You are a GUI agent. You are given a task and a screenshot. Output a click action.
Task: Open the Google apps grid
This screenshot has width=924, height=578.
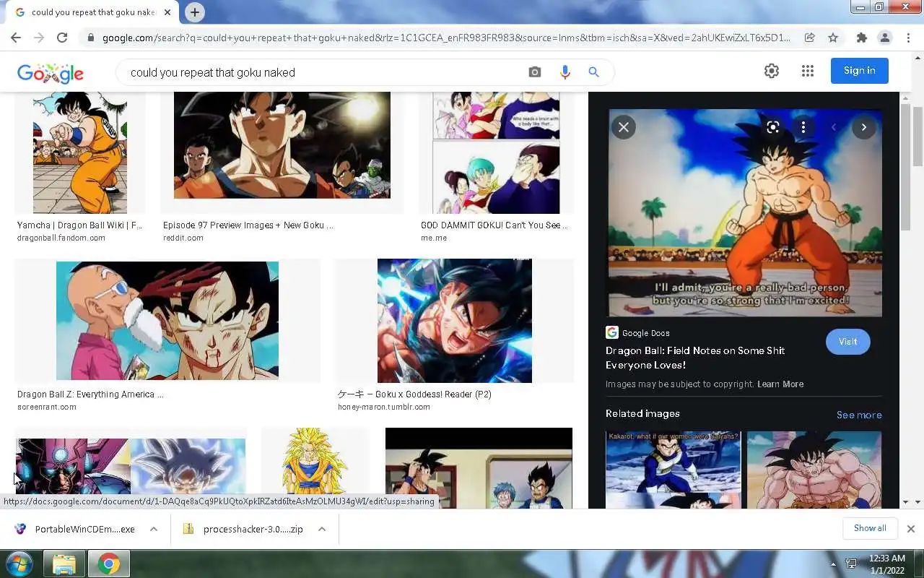(808, 71)
